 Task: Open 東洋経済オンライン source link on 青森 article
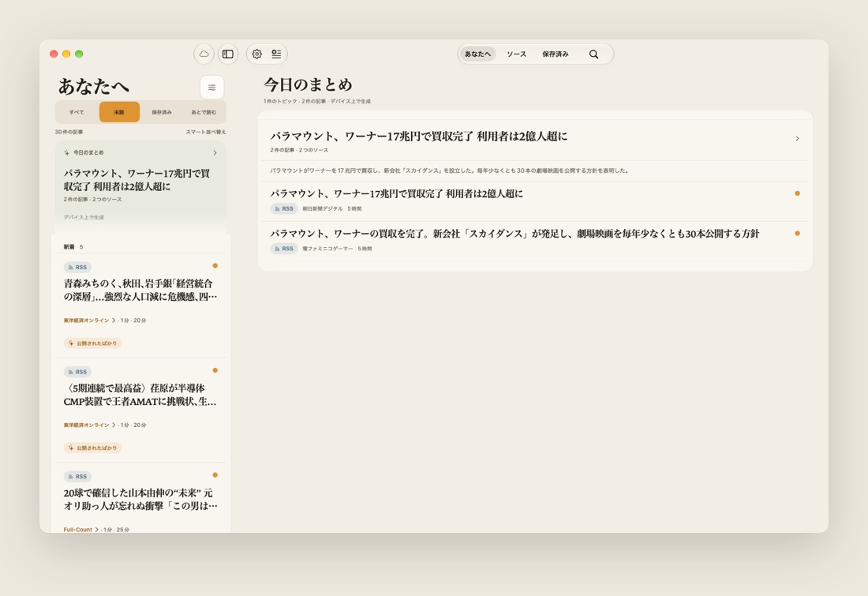(86, 320)
